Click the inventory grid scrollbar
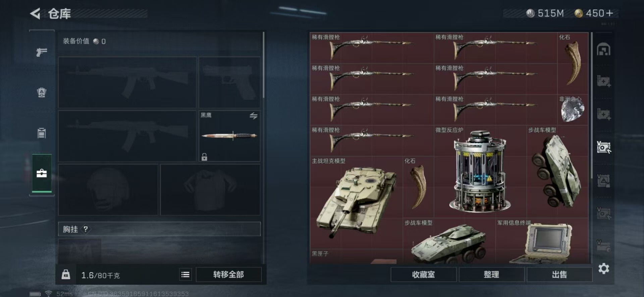The width and height of the screenshot is (644, 297). click(591, 106)
